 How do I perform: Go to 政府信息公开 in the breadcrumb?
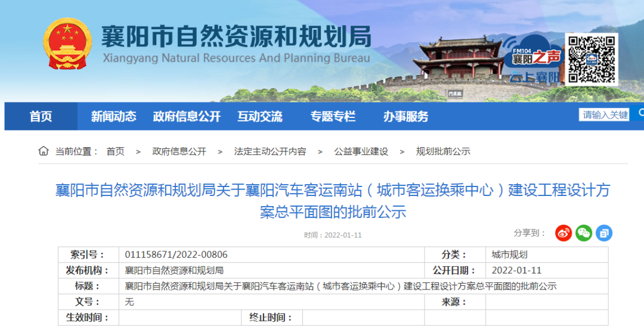point(179,151)
